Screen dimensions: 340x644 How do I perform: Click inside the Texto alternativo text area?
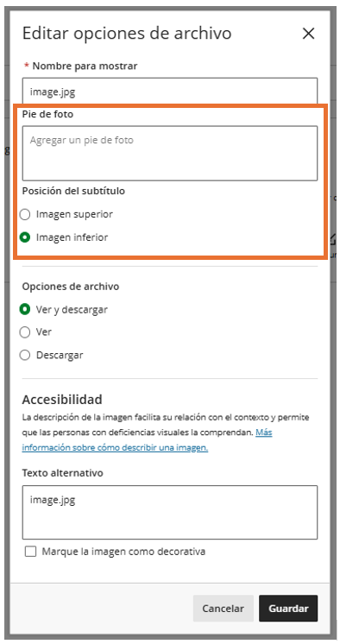pos(170,512)
